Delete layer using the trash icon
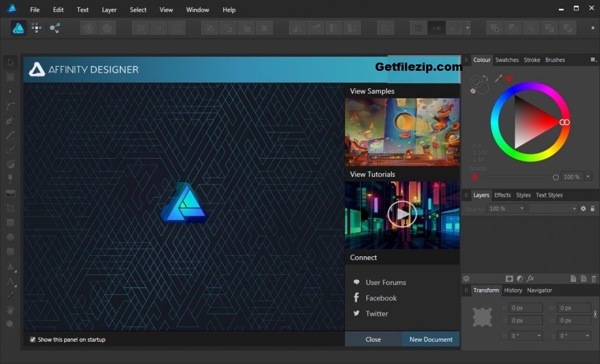This screenshot has height=364, width=600. [594, 279]
